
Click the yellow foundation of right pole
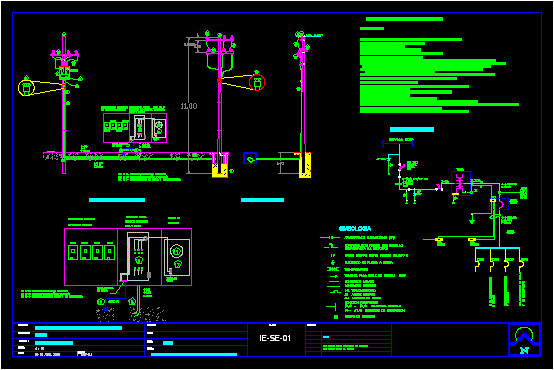305,165
